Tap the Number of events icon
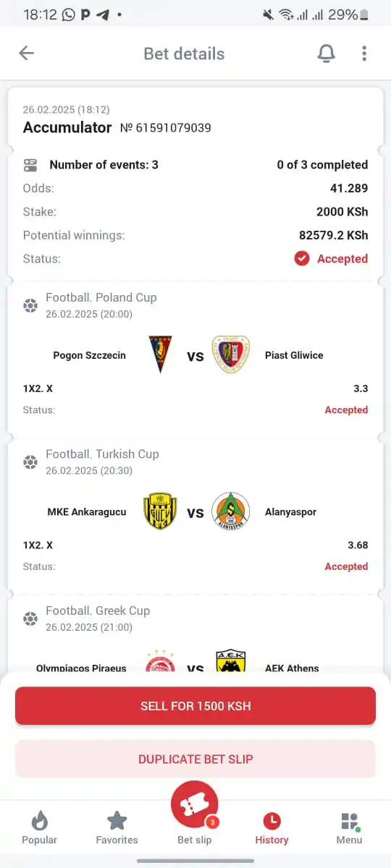Image resolution: width=391 pixels, height=868 pixels. pos(30,165)
